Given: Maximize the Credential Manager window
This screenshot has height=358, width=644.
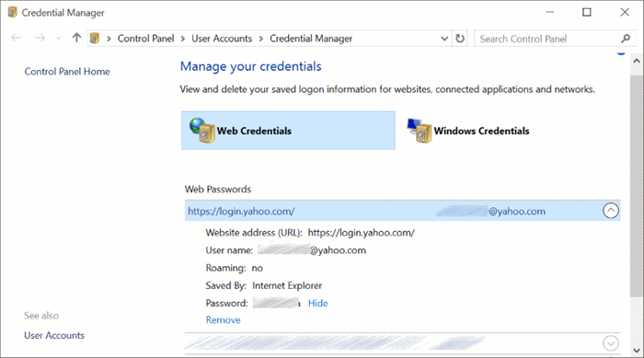Looking at the screenshot, I should pyautogui.click(x=587, y=12).
